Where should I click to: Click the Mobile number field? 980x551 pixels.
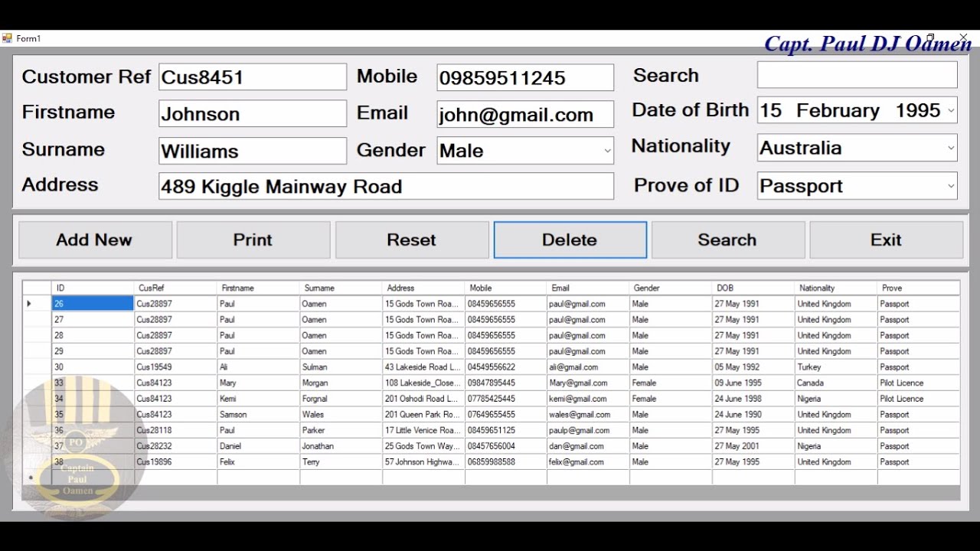(525, 77)
